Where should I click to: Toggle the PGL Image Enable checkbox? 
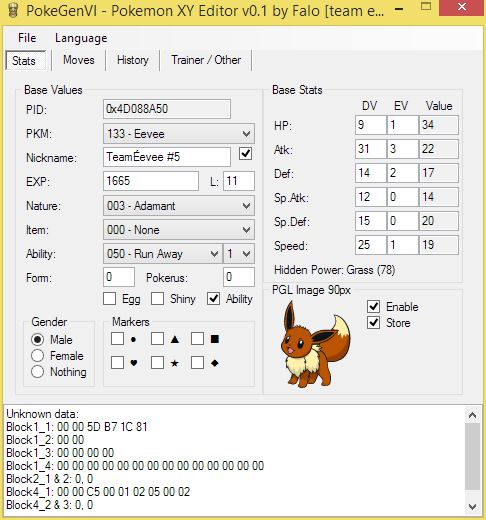tap(373, 306)
